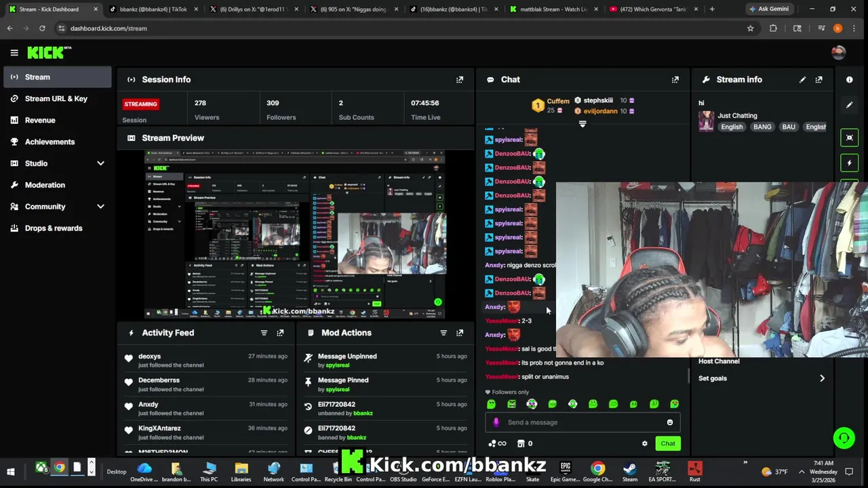
Task: Click the purple microphone icon in message box
Action: pyautogui.click(x=496, y=422)
